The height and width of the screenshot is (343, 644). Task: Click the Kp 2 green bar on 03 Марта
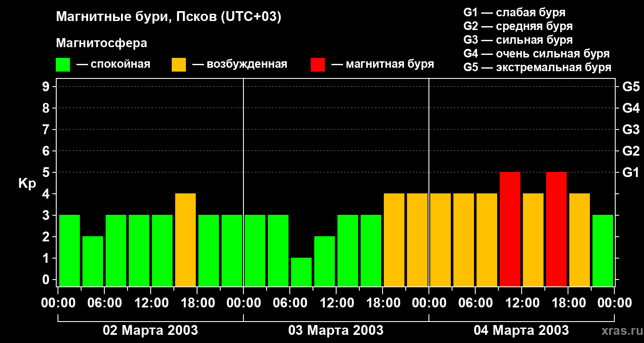pyautogui.click(x=325, y=261)
